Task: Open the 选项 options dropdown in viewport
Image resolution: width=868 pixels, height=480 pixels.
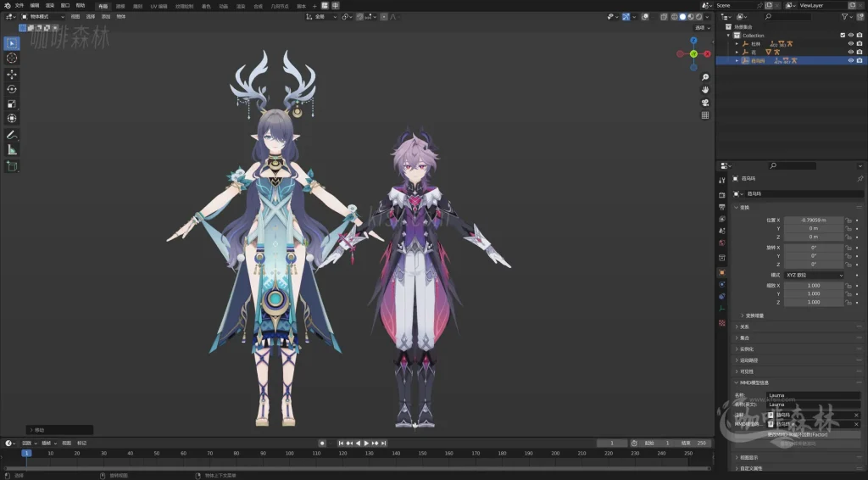Action: (703, 28)
